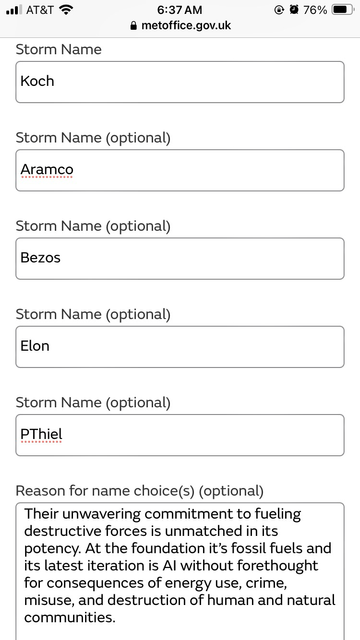This screenshot has width=360, height=640.
Task: Tap the misspelled word Aramco
Action: pyautogui.click(x=47, y=169)
